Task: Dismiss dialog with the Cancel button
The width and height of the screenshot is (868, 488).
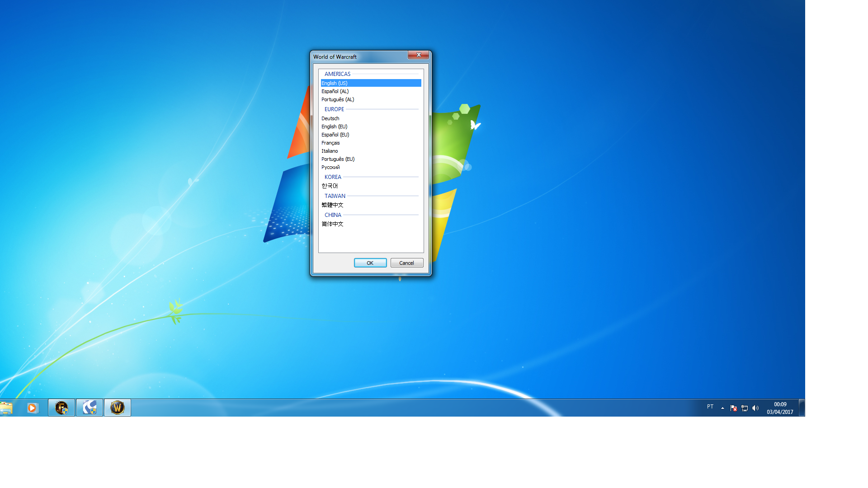Action: pyautogui.click(x=407, y=263)
